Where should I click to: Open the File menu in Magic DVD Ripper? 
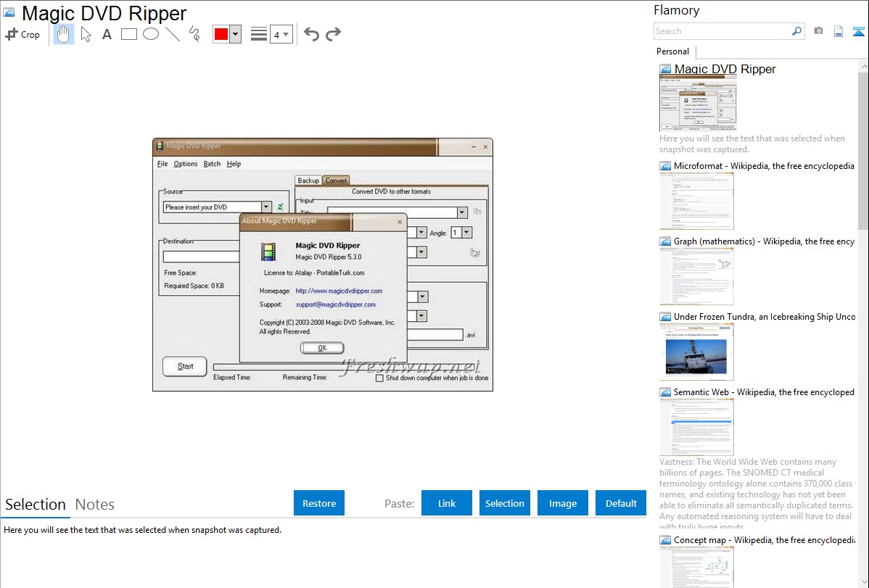162,164
